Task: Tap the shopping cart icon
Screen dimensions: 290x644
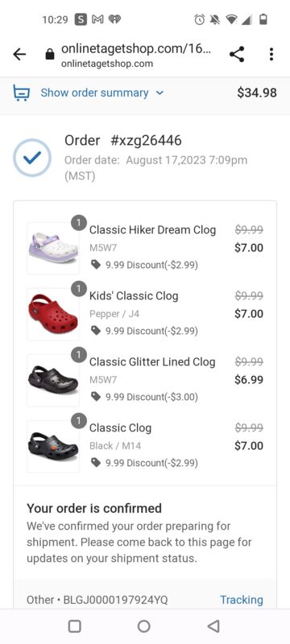Action: click(x=21, y=93)
